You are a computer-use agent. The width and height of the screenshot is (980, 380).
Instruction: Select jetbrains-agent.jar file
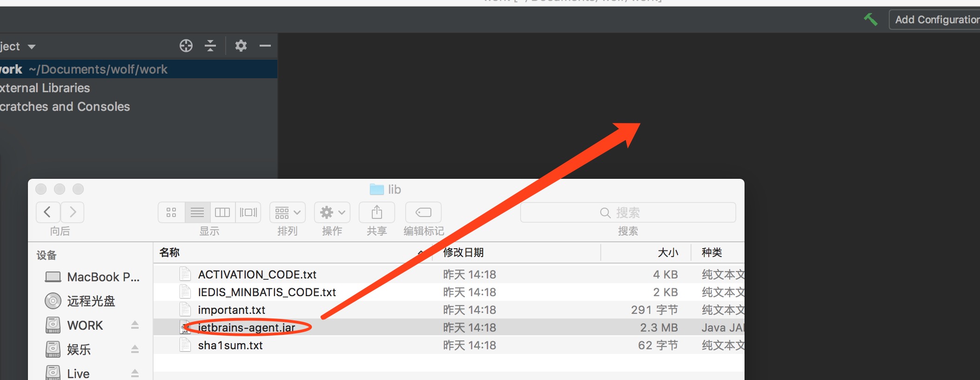(x=247, y=327)
